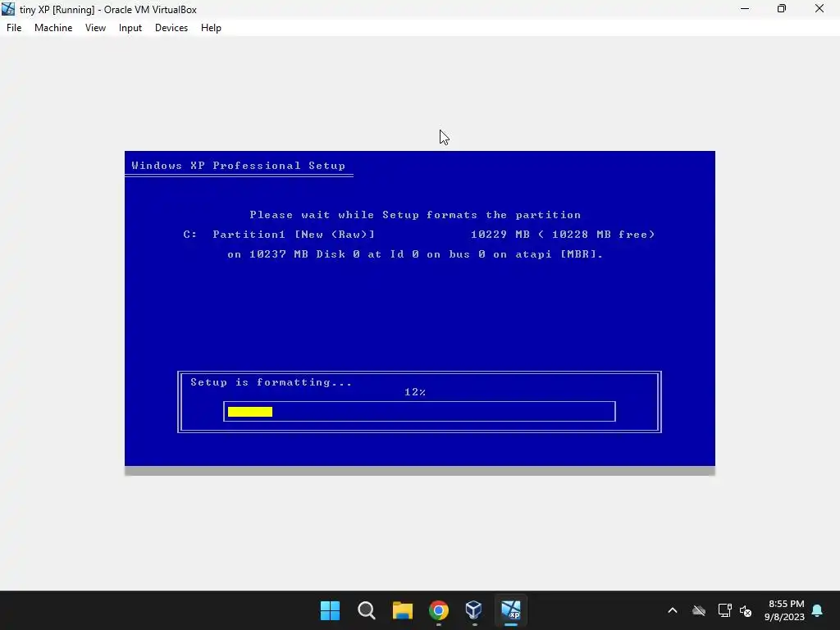Launch File Explorer from the taskbar

click(402, 610)
